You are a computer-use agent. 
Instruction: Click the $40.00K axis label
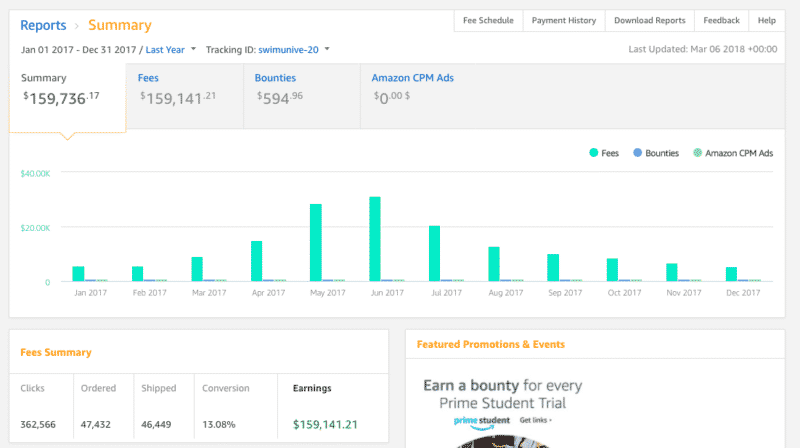click(x=35, y=173)
